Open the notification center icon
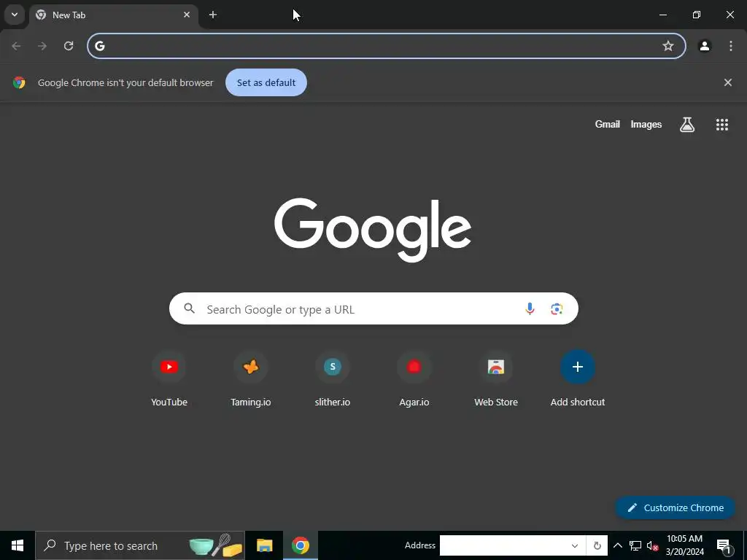 (x=724, y=545)
